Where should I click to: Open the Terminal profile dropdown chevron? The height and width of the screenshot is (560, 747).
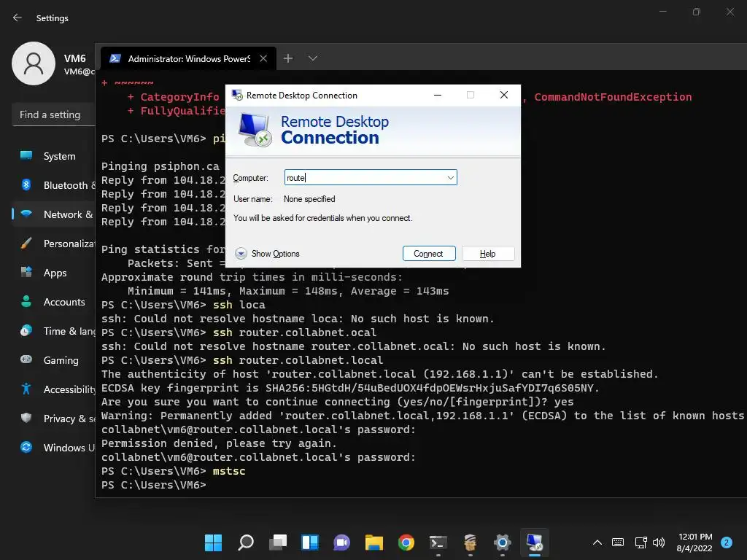pyautogui.click(x=312, y=58)
